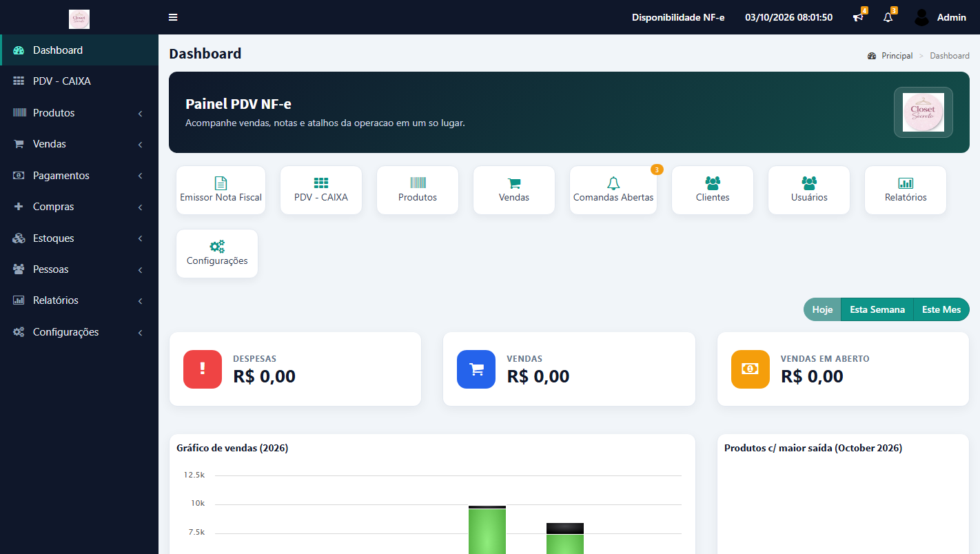Open PDV - CAIXA in the sidebar
This screenshot has height=554, width=980.
click(x=79, y=81)
